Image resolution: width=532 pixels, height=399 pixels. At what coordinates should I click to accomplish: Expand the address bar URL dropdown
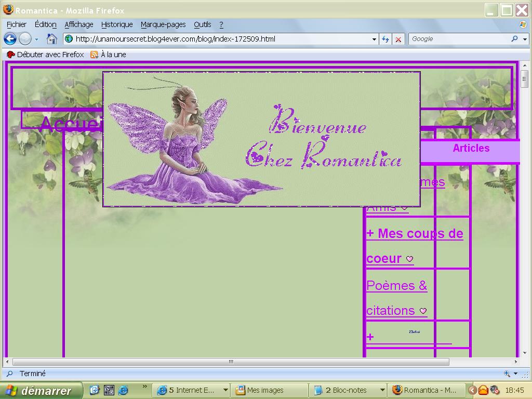click(374, 39)
